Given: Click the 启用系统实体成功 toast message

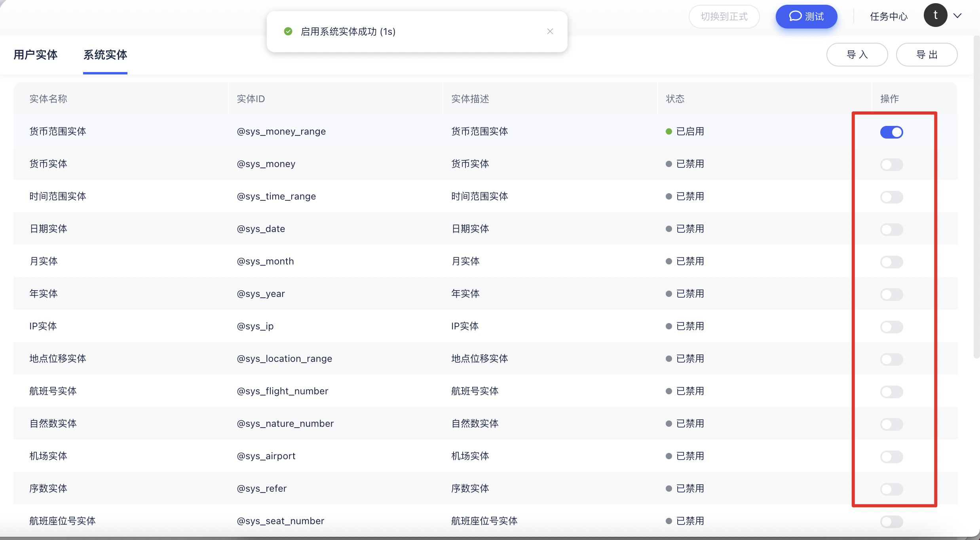Looking at the screenshot, I should 348,32.
